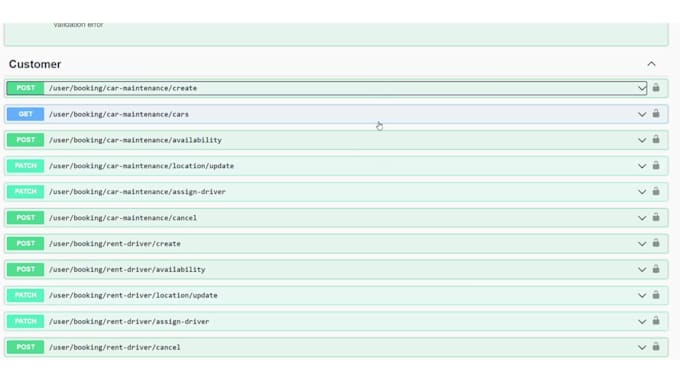Click lock icon for rent-driver/location/update endpoint

(x=656, y=295)
